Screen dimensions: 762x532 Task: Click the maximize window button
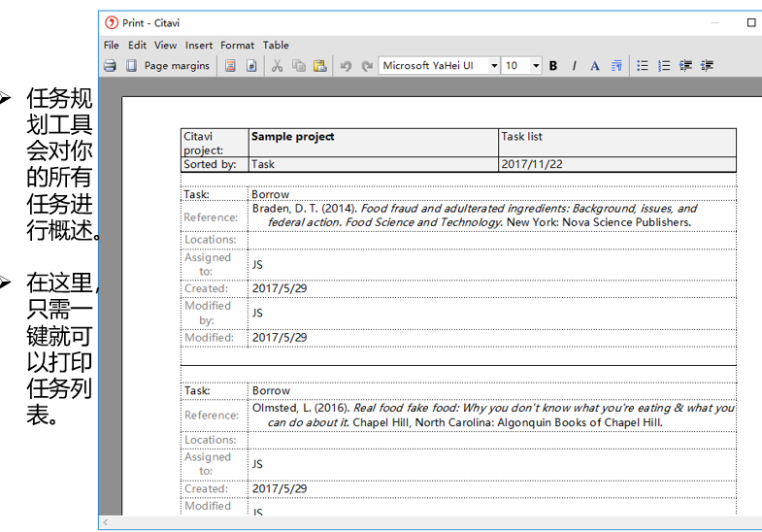pos(751,23)
